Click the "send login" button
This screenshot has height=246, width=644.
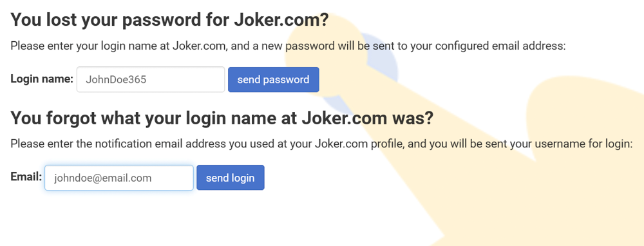click(231, 178)
